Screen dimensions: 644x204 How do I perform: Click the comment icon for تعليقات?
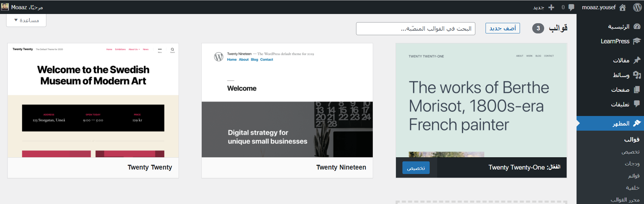tap(637, 104)
